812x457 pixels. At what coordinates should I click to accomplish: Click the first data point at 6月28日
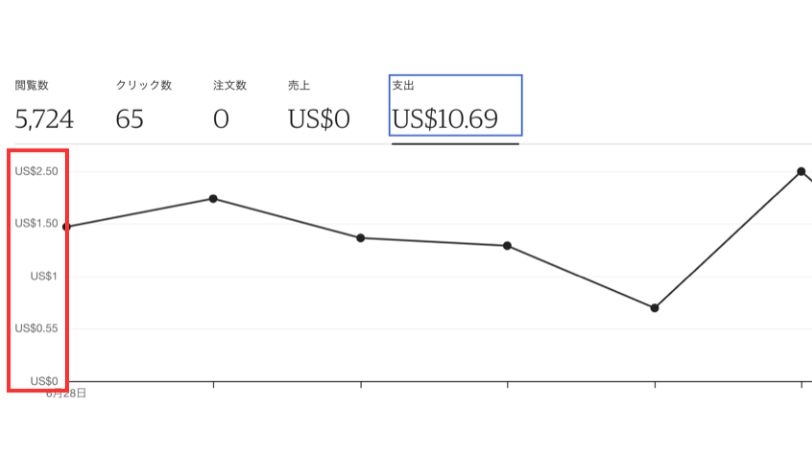coord(66,226)
